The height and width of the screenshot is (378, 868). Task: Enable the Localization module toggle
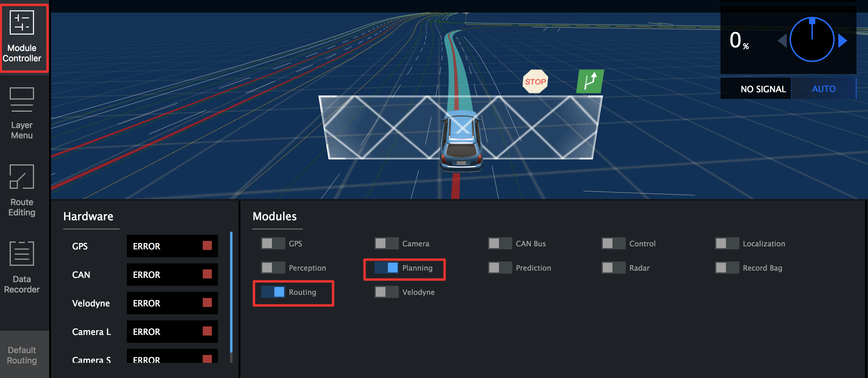tap(727, 244)
